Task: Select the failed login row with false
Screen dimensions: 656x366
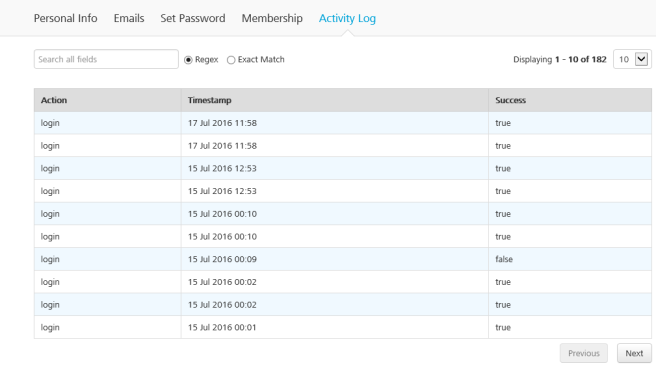Action: click(x=343, y=259)
